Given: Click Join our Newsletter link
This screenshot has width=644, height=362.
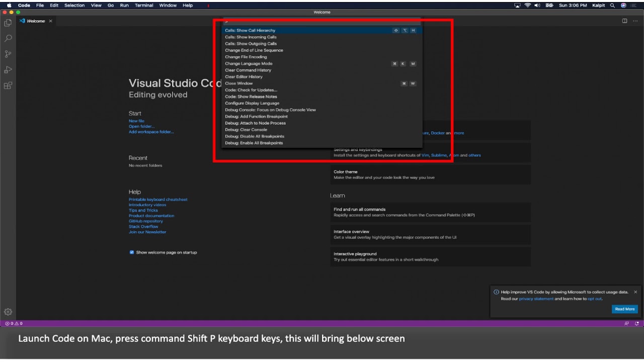Looking at the screenshot, I should [x=147, y=232].
